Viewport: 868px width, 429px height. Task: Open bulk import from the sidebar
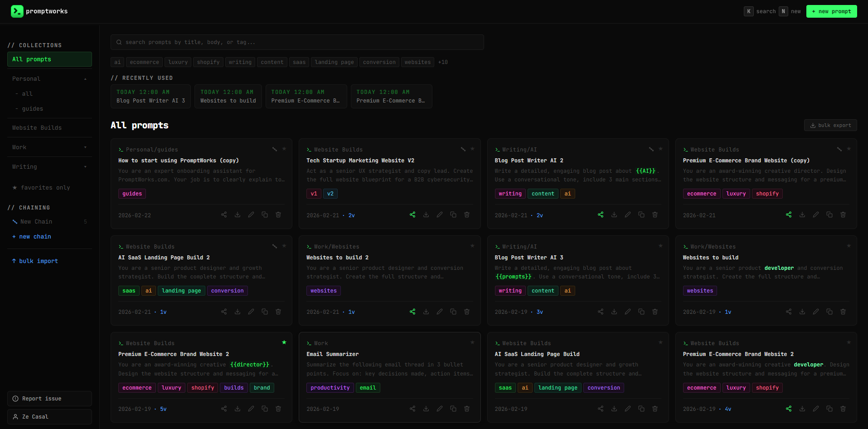(35, 261)
